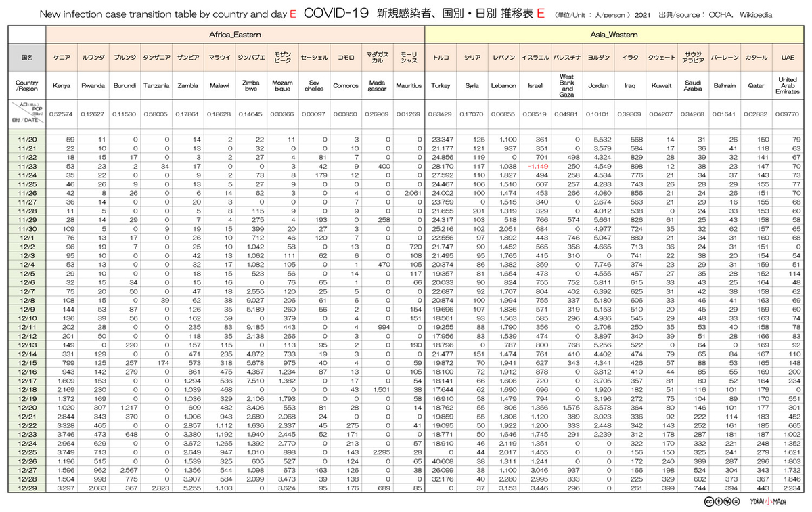Click Seychelles population value "0.00097"
The width and height of the screenshot is (812, 512).
point(313,114)
